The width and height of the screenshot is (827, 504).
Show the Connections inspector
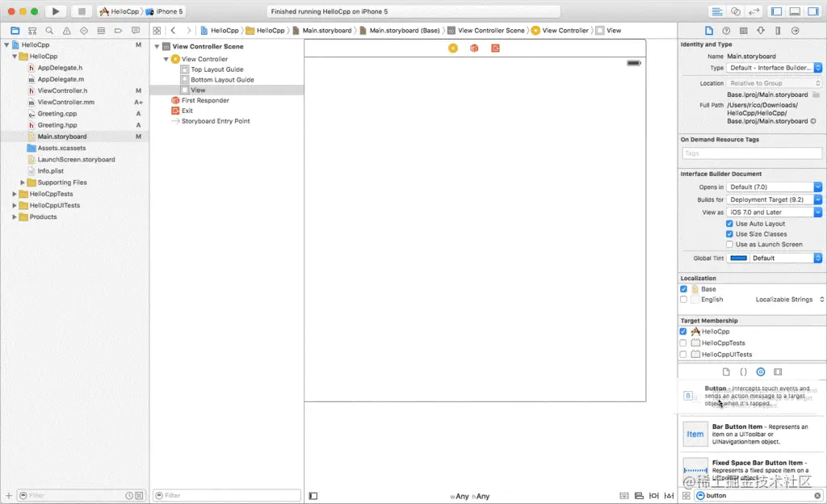click(795, 31)
